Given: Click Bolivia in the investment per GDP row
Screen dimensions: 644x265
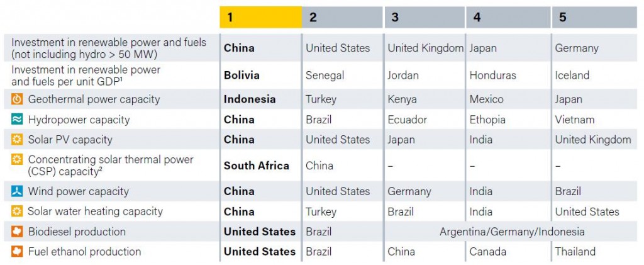Looking at the screenshot, I should (x=241, y=76).
